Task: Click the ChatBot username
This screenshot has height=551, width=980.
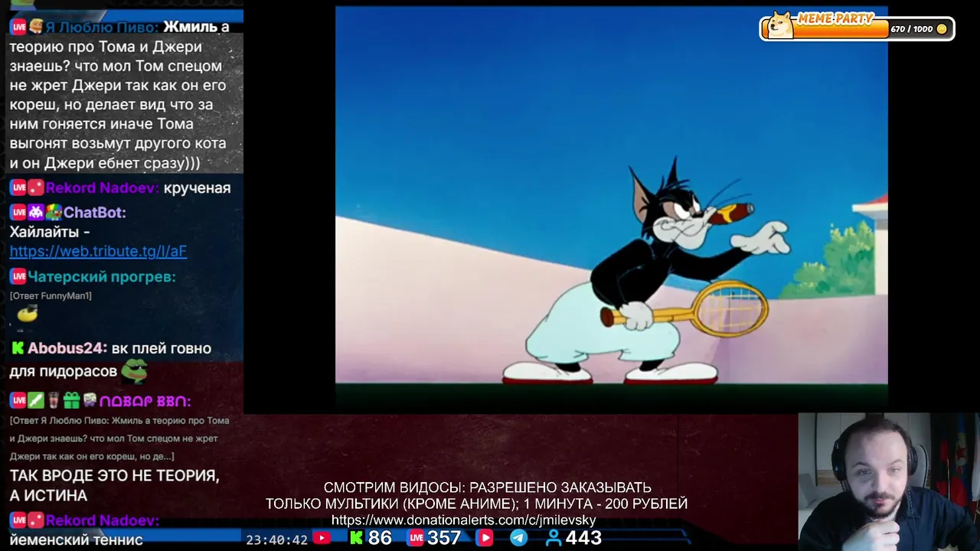Action: 95,212
